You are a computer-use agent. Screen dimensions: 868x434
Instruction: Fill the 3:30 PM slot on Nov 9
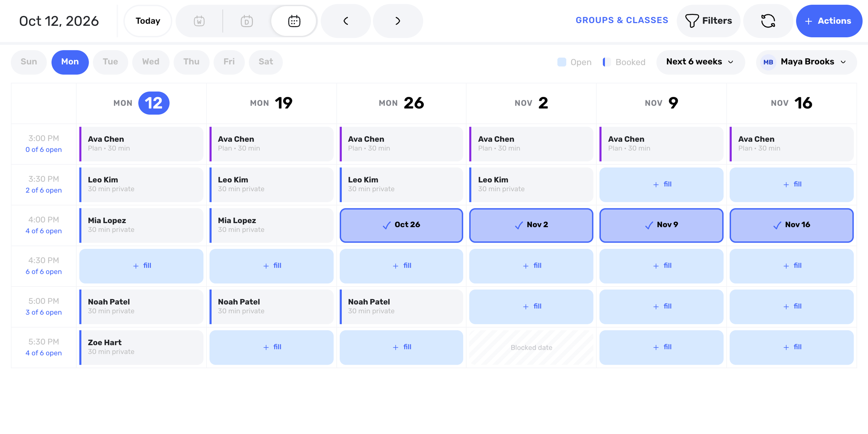[661, 184]
